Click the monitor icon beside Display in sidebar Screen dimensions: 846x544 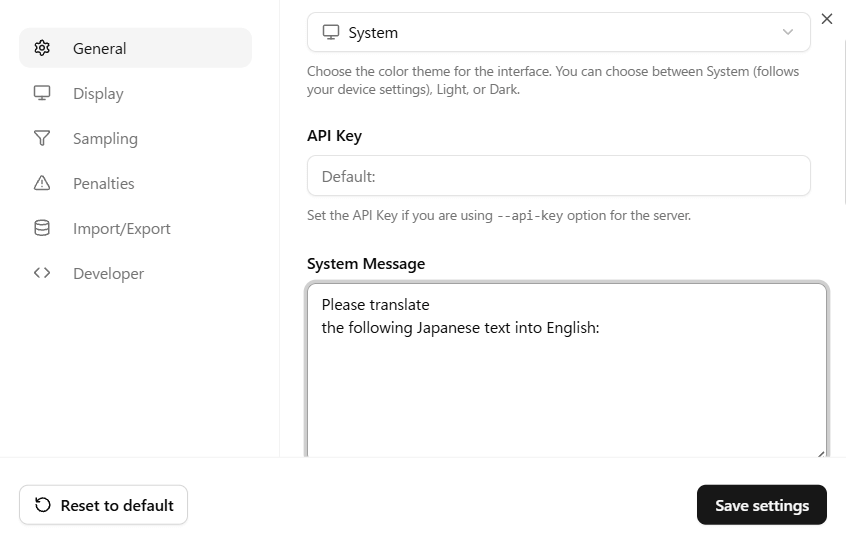tap(42, 93)
